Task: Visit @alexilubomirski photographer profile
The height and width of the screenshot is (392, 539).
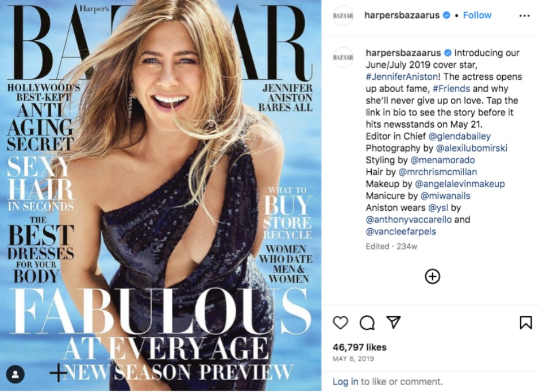Action: (471, 148)
